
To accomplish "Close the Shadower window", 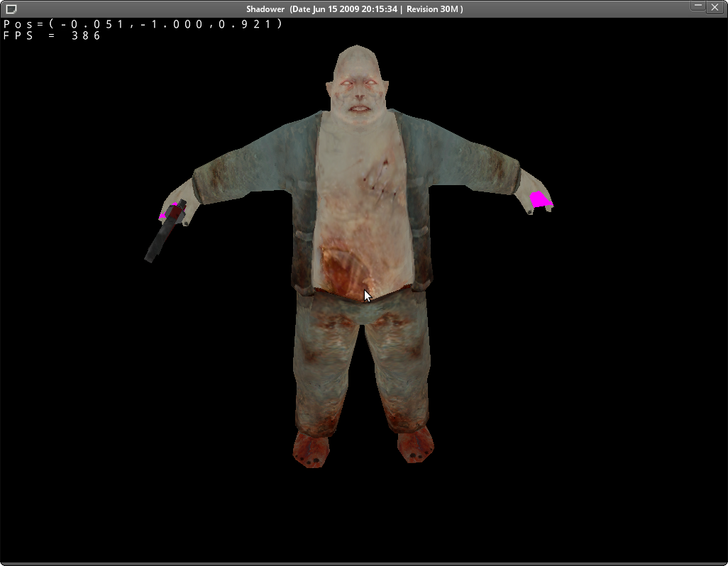I will coord(715,7).
